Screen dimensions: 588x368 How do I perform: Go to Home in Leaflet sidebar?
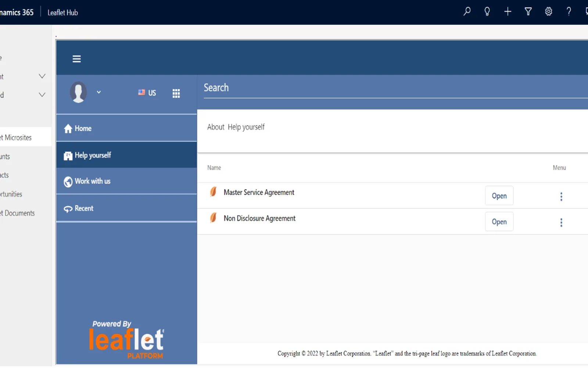[x=126, y=128]
